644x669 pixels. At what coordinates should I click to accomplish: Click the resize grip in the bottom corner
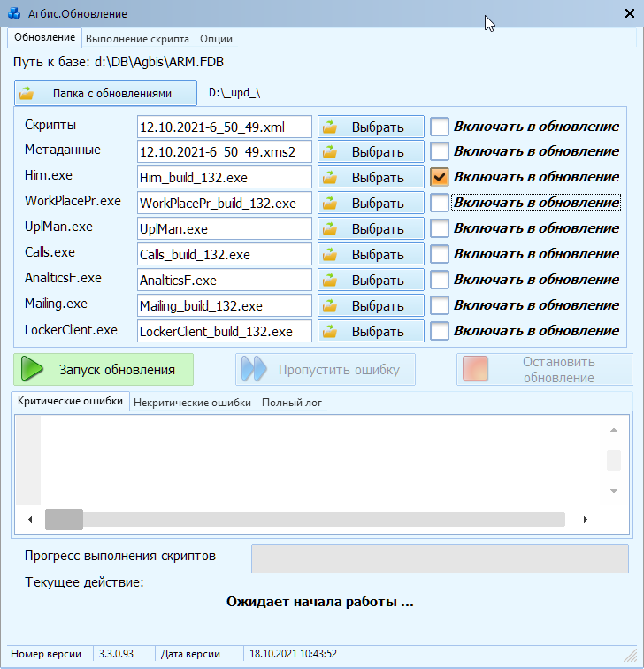point(631,655)
